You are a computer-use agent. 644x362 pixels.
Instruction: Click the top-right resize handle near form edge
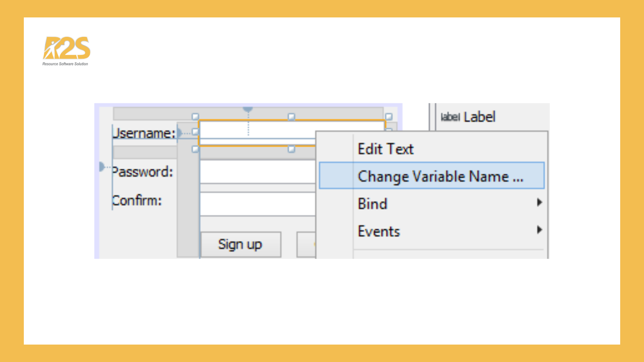pyautogui.click(x=389, y=117)
